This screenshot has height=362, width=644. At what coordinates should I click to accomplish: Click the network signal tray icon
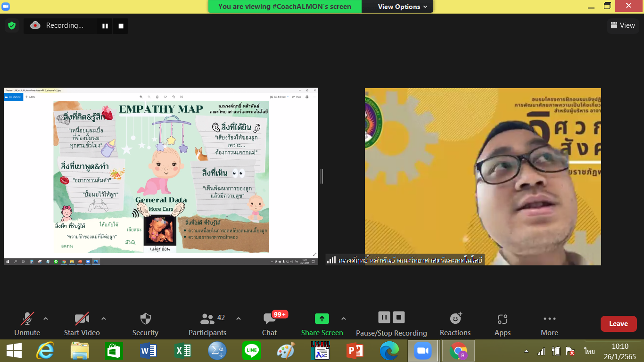(x=541, y=351)
